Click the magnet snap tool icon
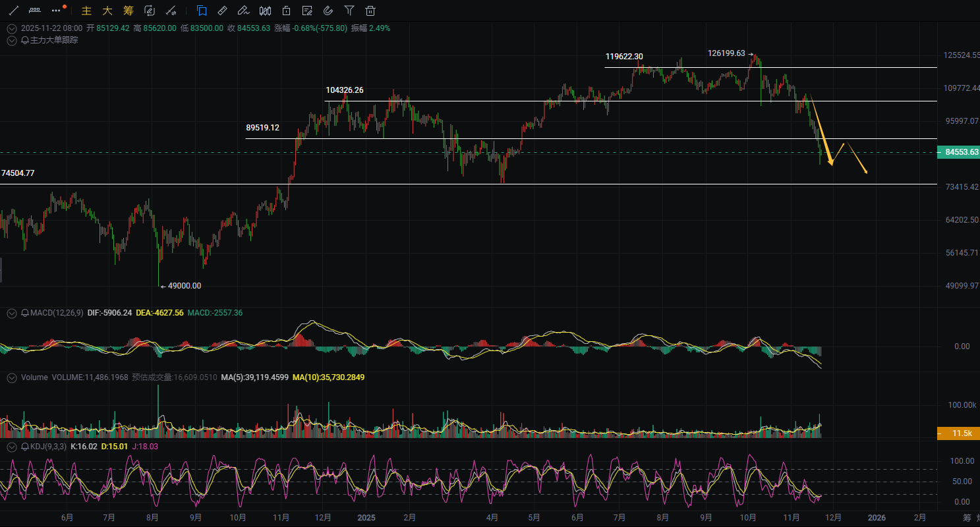This screenshot has width=980, height=527. click(x=328, y=11)
